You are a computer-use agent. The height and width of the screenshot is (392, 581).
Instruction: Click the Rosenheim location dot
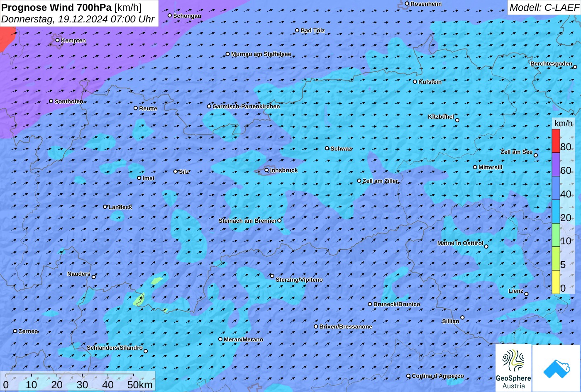[407, 4]
